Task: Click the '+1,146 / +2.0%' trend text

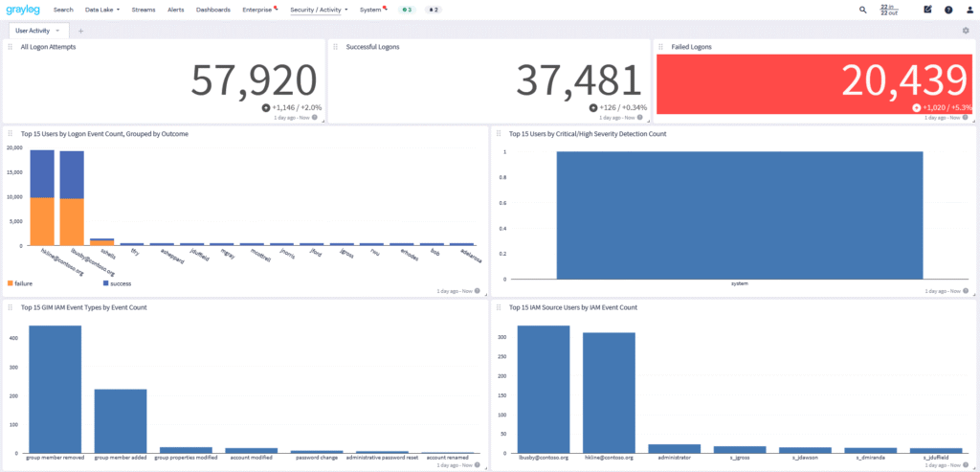Action: pos(297,107)
